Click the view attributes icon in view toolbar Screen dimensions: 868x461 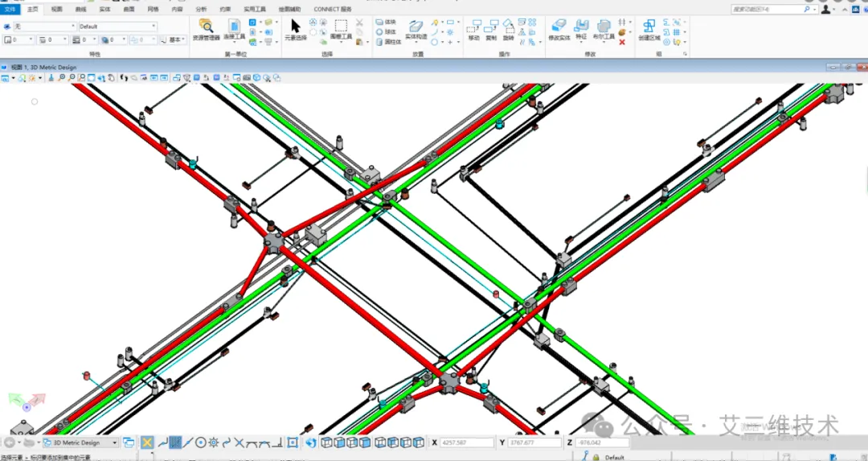pyautogui.click(x=5, y=77)
